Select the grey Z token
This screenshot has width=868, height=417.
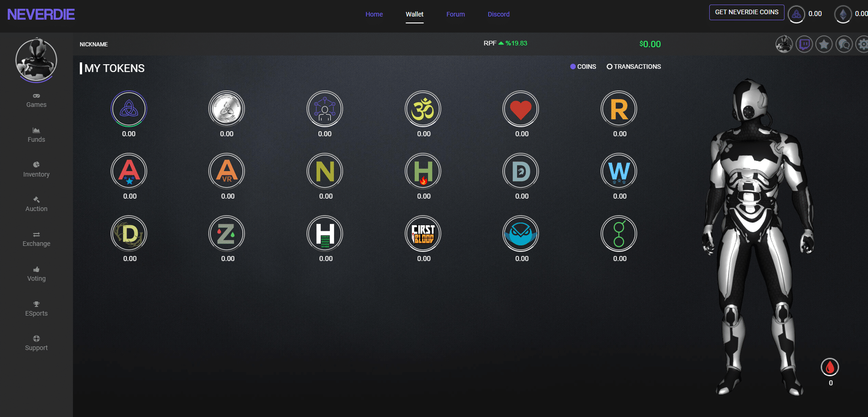[x=227, y=234]
